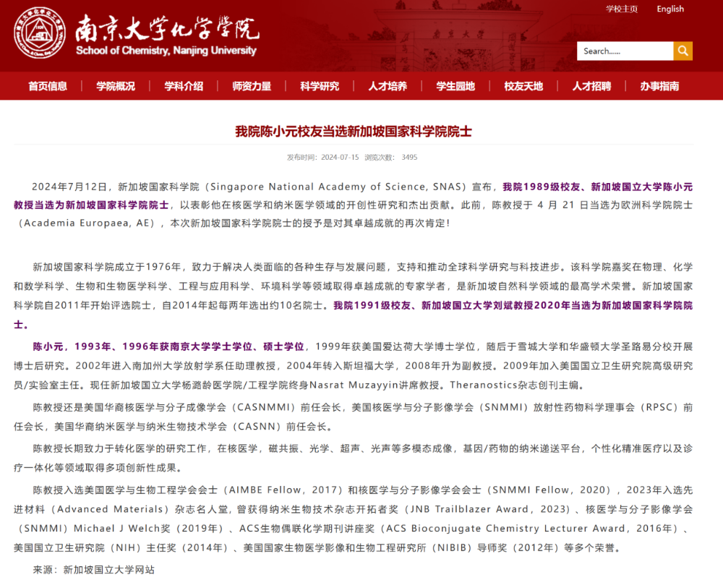Open the 学校主页 link
Viewport: 723px width, 588px height.
point(622,9)
